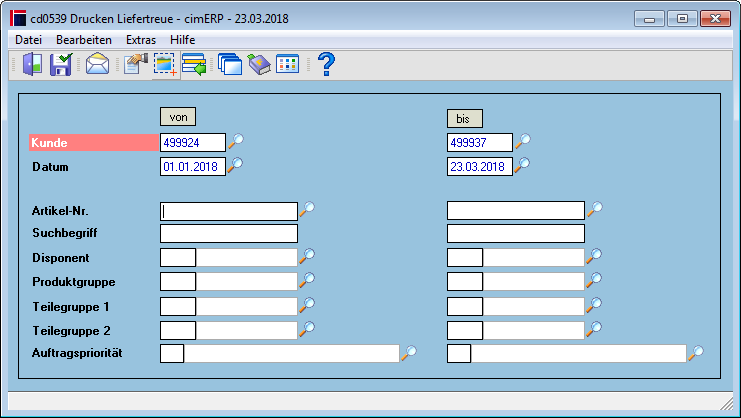Click the list with green arrow icon
Viewport: 741px width, 418px height.
click(x=194, y=64)
